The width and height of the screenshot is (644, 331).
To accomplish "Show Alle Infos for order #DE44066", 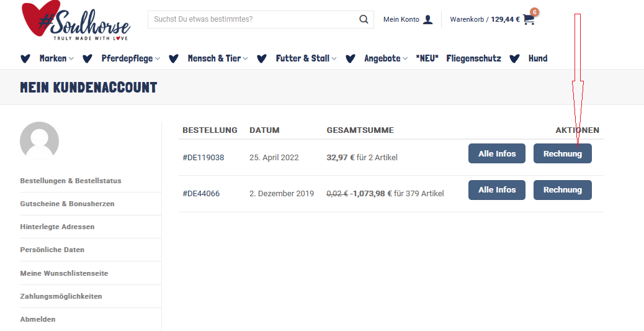I will point(496,190).
